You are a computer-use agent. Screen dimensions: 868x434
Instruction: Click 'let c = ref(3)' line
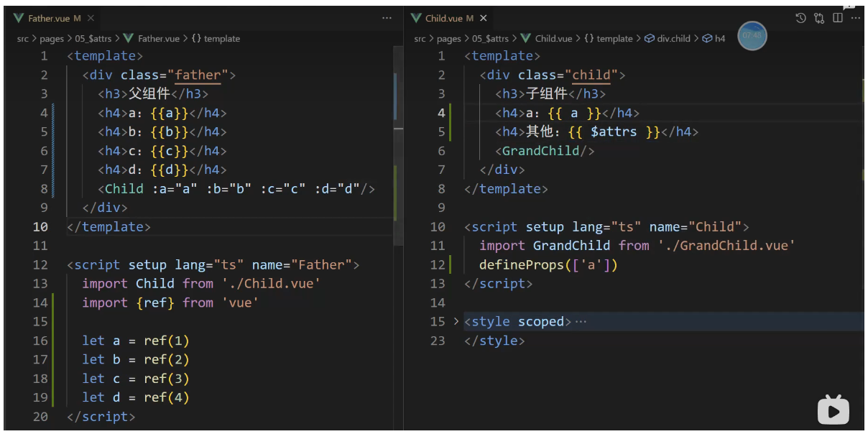136,379
